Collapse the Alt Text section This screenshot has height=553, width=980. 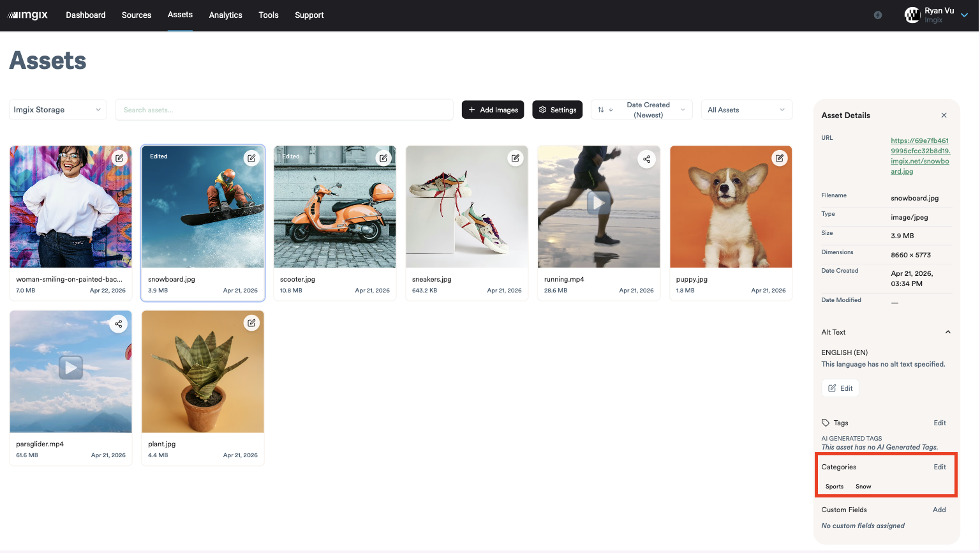[x=947, y=331]
